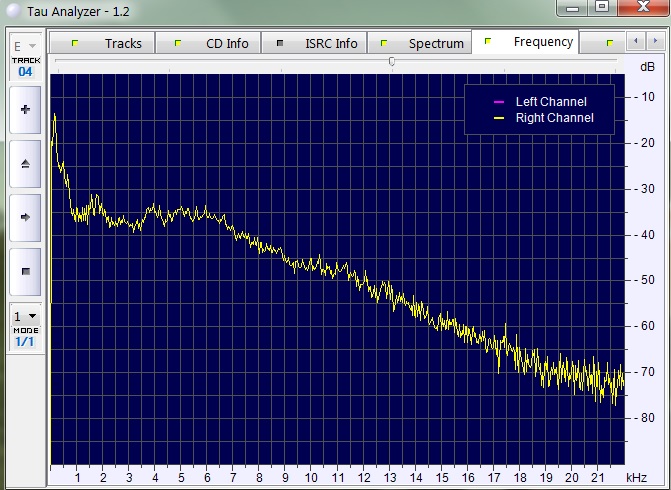Click the Frequency tab
671x490 pixels.
click(x=530, y=42)
